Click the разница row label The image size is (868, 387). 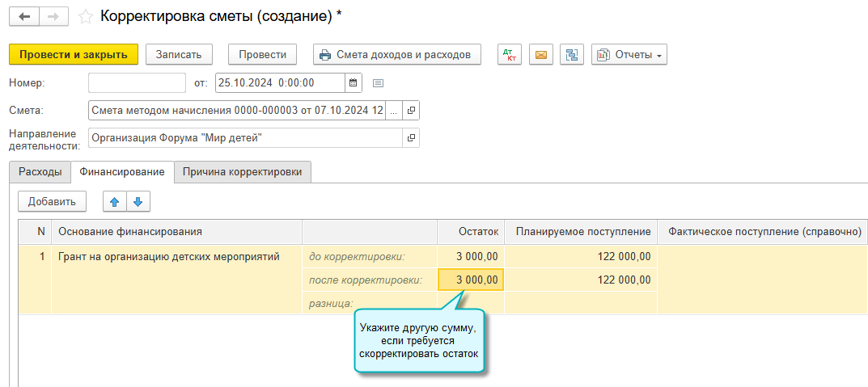tap(331, 303)
